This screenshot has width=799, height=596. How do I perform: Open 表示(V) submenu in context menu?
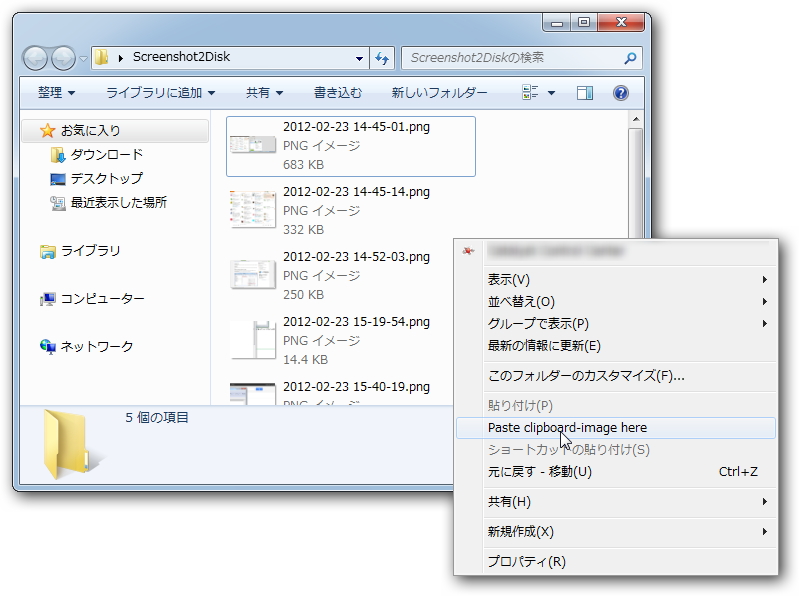616,280
